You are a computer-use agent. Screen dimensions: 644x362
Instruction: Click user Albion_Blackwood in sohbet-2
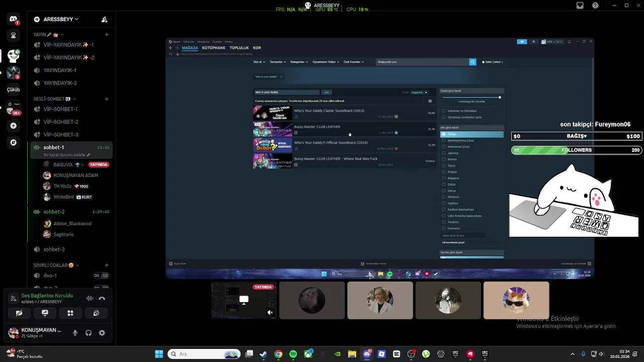[x=75, y=224]
